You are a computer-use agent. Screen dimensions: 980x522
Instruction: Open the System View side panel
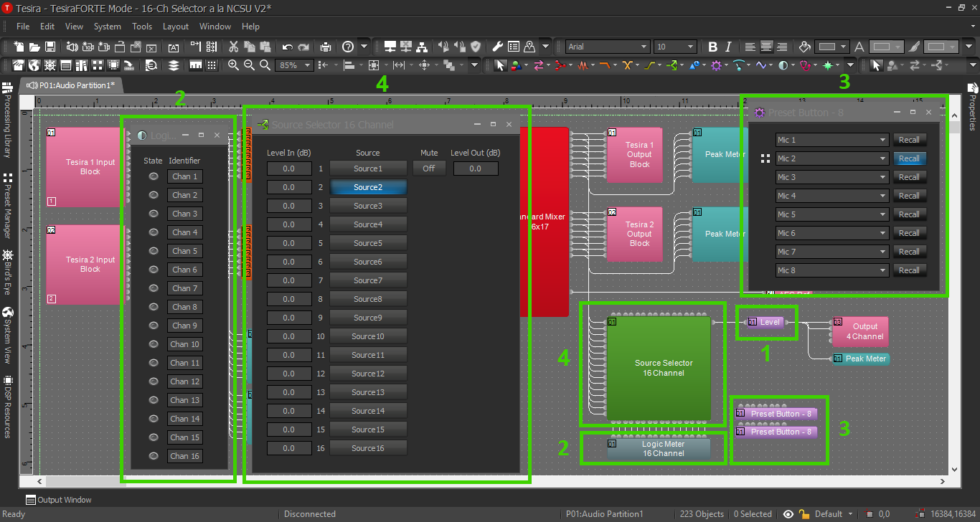7,336
